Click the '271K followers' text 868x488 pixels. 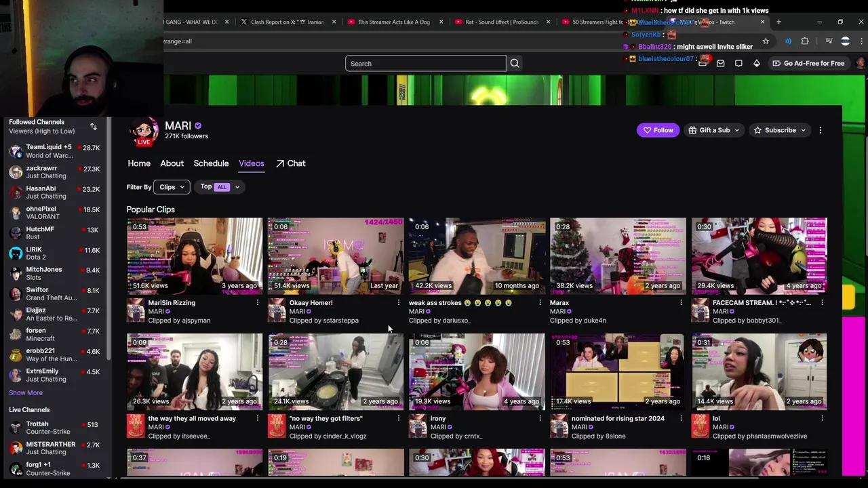click(x=186, y=136)
